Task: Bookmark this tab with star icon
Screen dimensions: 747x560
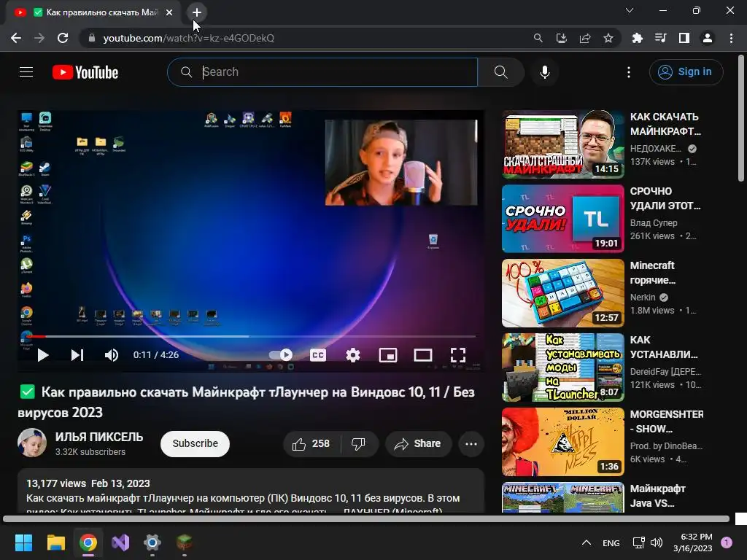Action: click(608, 38)
